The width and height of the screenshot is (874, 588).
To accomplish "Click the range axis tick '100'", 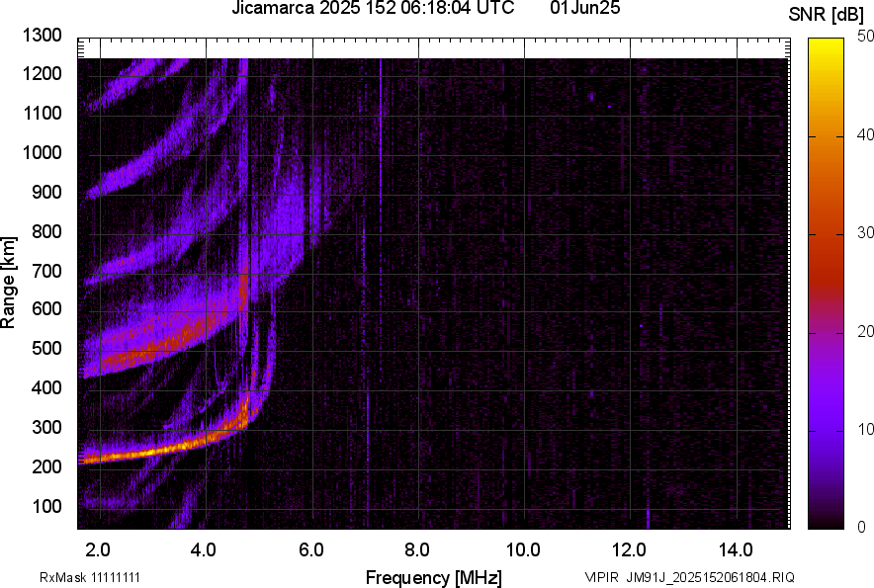I will click(x=46, y=506).
